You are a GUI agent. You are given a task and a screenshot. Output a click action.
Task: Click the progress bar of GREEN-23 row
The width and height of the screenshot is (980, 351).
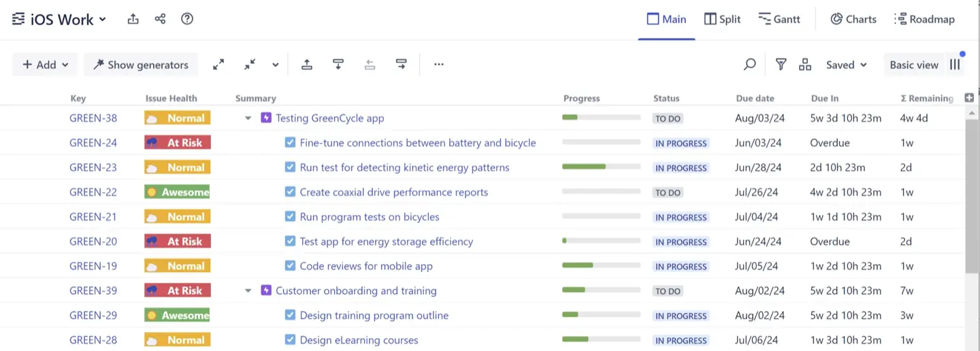click(602, 167)
